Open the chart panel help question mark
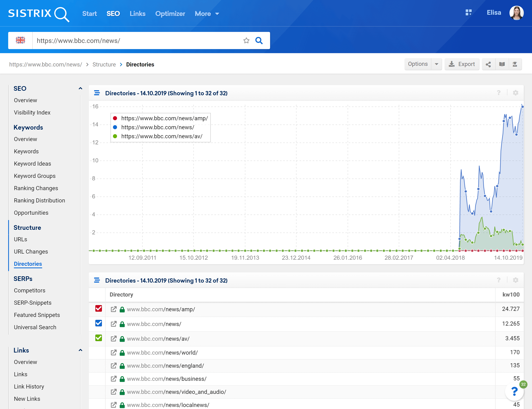Viewport: 532px width, 409px height. (x=499, y=93)
